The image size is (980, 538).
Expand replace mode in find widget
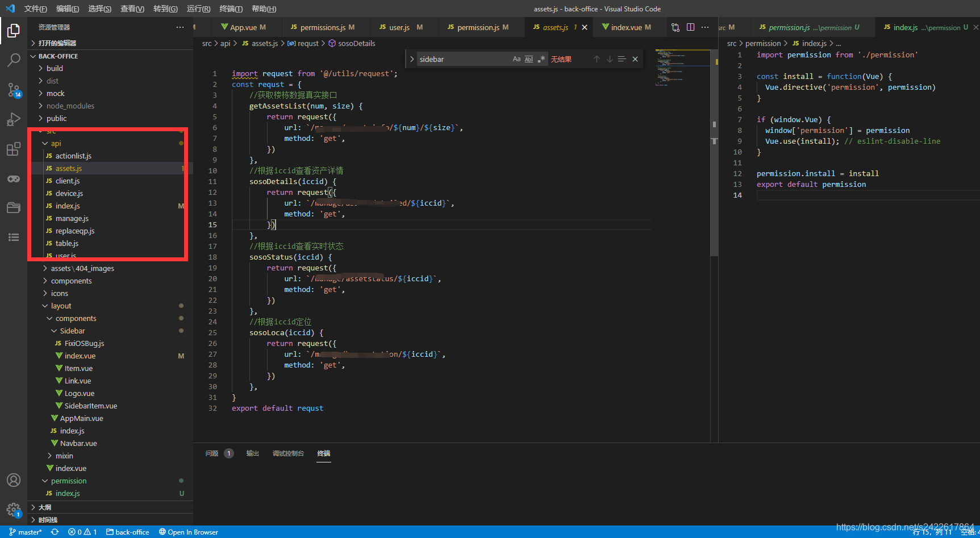point(412,59)
